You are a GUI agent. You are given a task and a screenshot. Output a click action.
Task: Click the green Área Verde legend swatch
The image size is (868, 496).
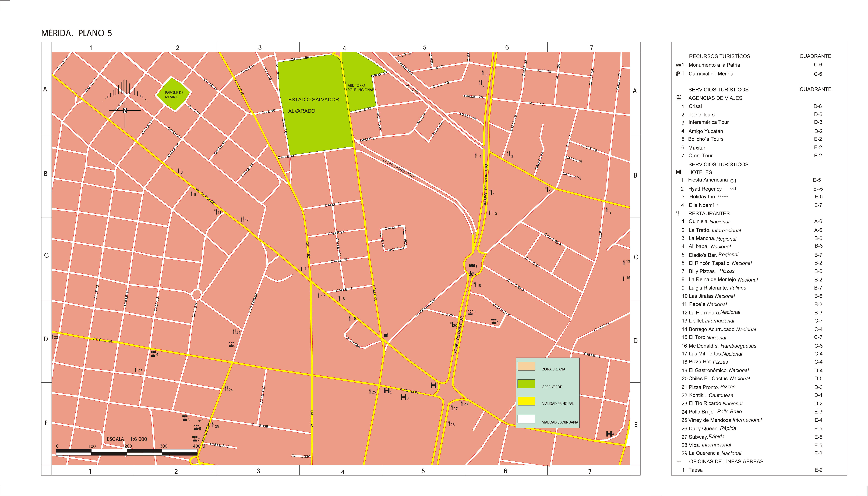[x=526, y=384]
